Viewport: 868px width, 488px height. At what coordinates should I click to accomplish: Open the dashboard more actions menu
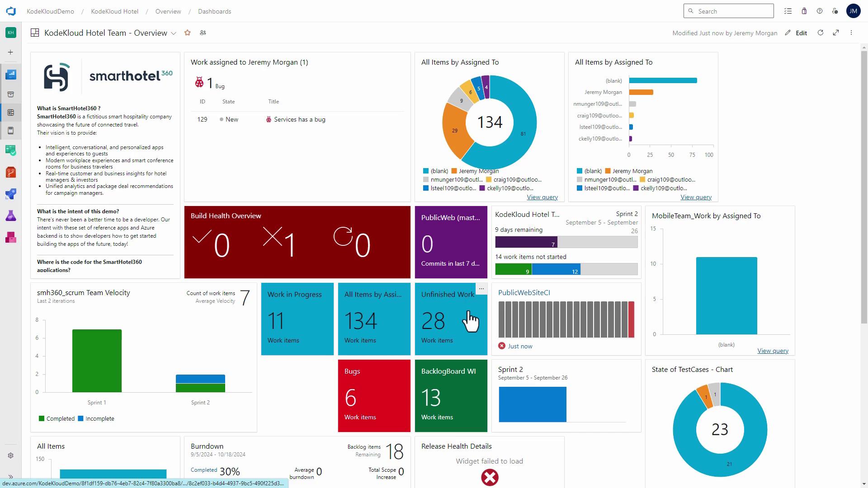851,33
